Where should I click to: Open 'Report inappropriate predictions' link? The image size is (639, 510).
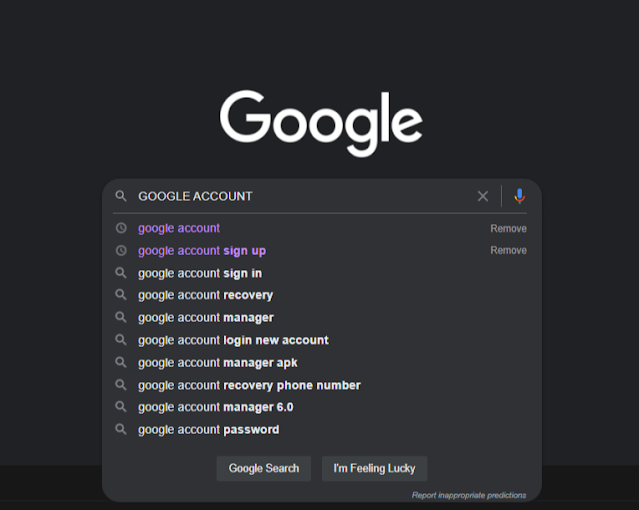pyautogui.click(x=469, y=495)
